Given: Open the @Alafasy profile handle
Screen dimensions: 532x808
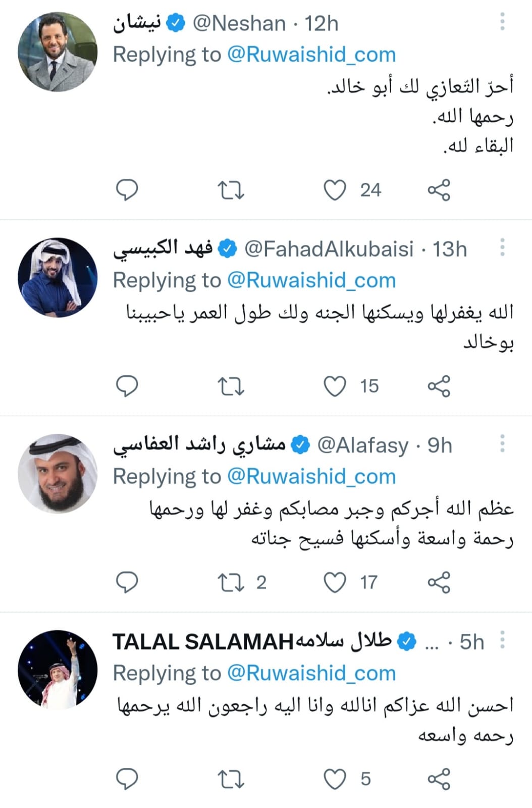Looking at the screenshot, I should (362, 445).
